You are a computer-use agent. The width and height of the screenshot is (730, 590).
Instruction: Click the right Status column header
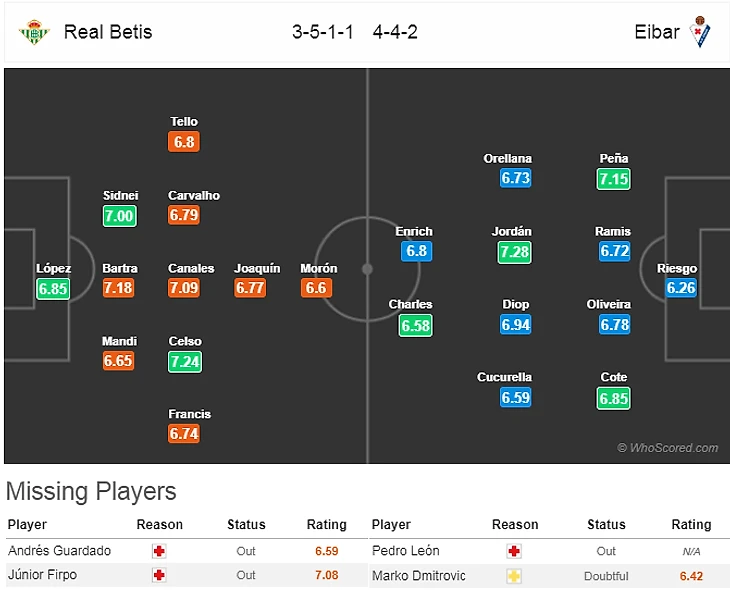click(606, 524)
